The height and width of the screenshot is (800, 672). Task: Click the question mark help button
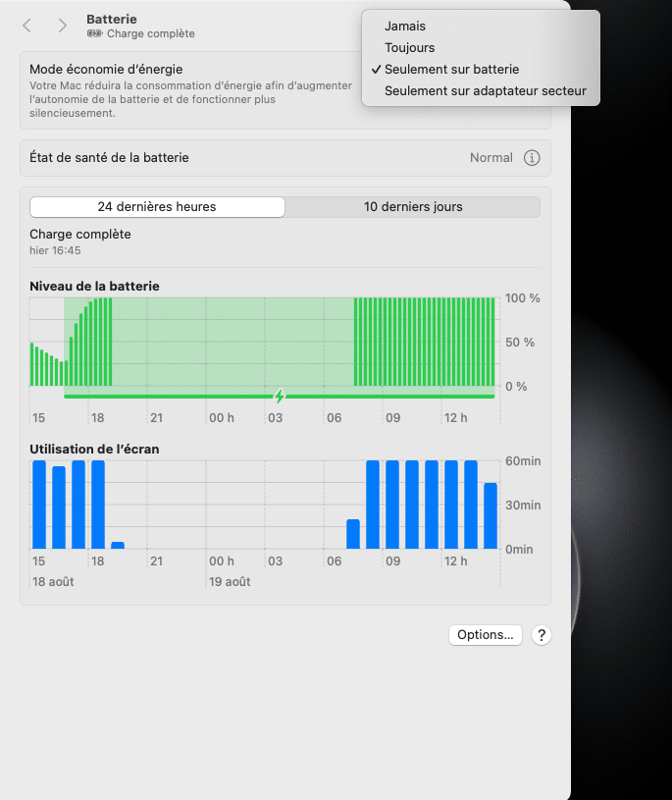click(541, 635)
